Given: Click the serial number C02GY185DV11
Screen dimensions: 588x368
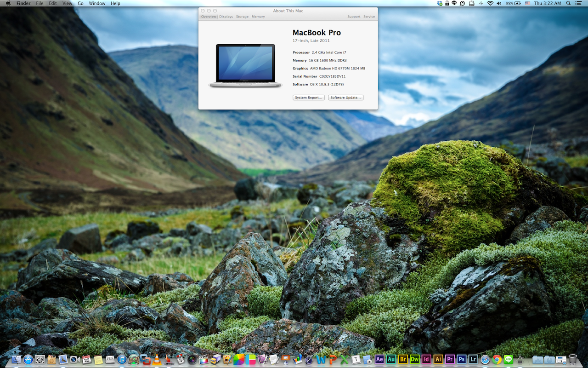Looking at the screenshot, I should [333, 76].
